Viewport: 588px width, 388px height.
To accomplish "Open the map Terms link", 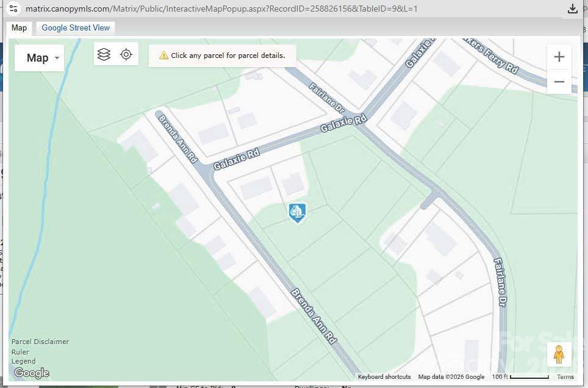I will (565, 377).
